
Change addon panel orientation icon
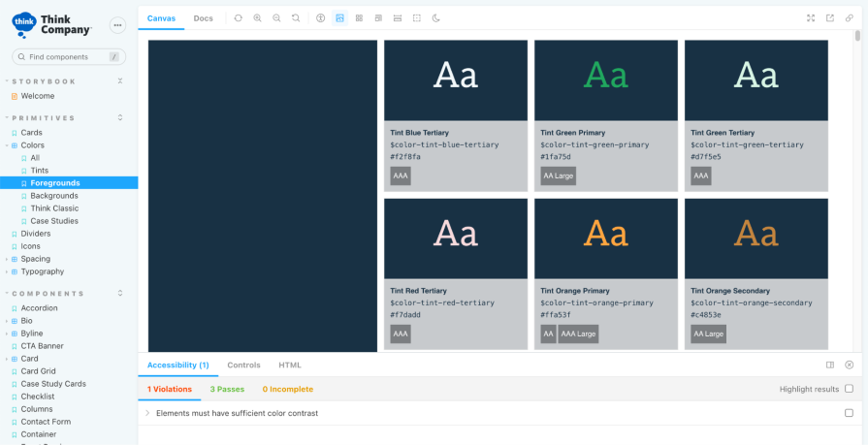coord(830,365)
